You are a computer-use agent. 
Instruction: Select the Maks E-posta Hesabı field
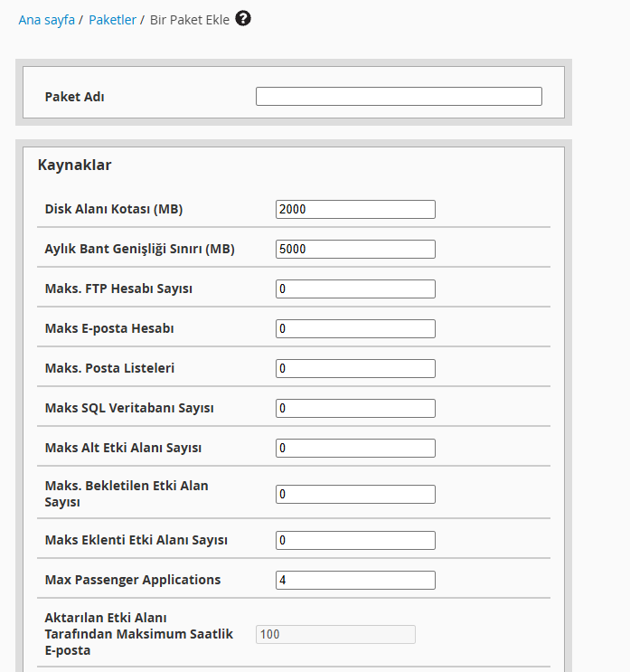(x=355, y=328)
